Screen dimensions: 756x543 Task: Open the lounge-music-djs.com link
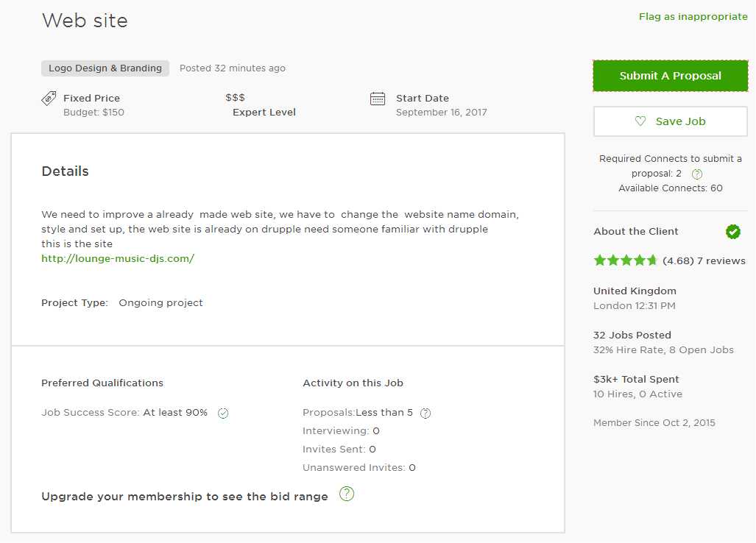pyautogui.click(x=118, y=259)
